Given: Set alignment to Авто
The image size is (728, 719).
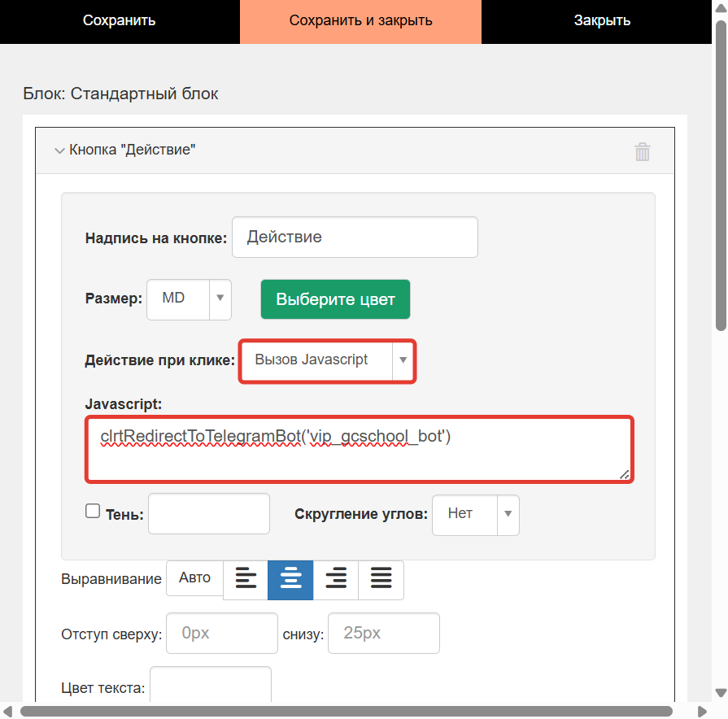Looking at the screenshot, I should (x=194, y=579).
